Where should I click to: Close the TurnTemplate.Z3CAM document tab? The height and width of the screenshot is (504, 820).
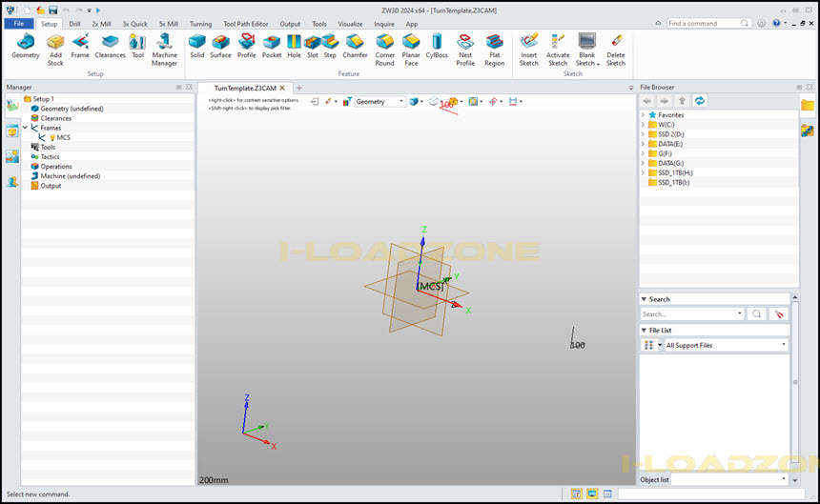(282, 88)
